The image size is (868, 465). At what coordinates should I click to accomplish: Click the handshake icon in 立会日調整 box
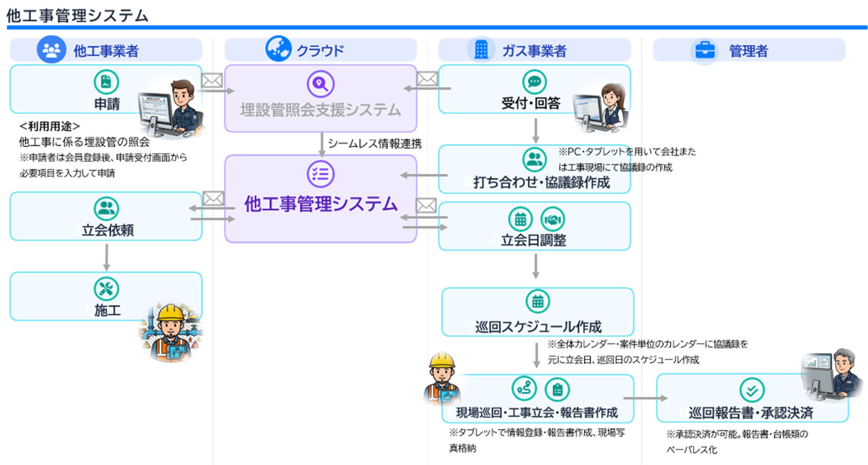[x=552, y=219]
